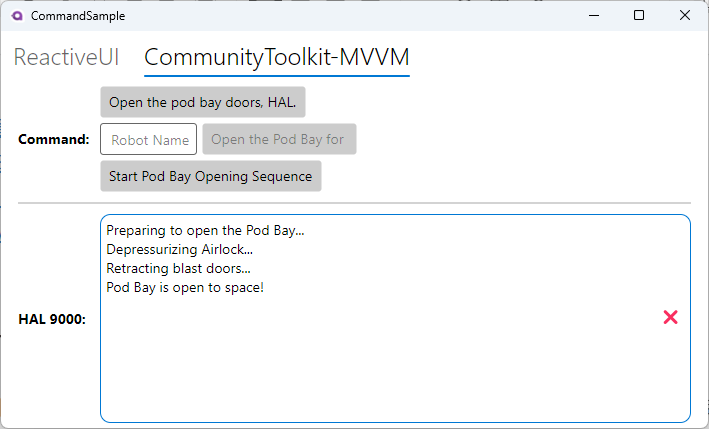
Task: Click the red X validation error icon
Action: (x=671, y=317)
